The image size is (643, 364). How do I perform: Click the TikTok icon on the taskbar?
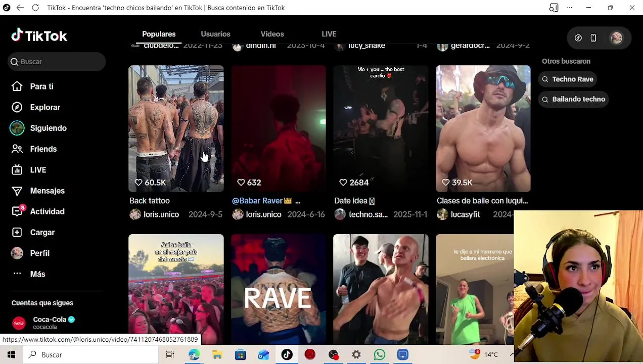click(287, 355)
